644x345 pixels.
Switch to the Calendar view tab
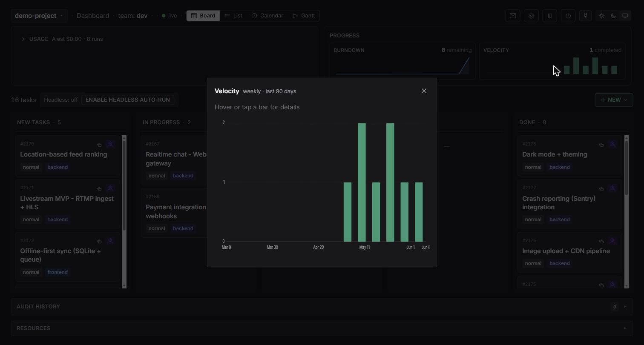point(267,16)
